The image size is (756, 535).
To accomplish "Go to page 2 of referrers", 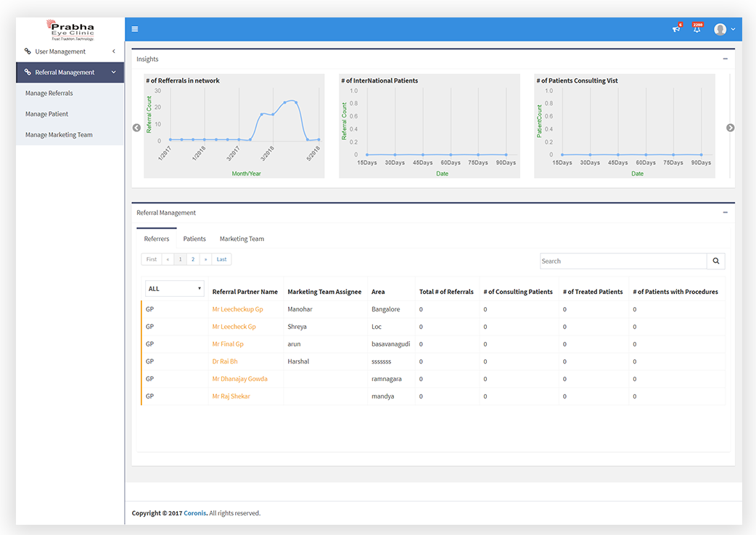I will [193, 259].
